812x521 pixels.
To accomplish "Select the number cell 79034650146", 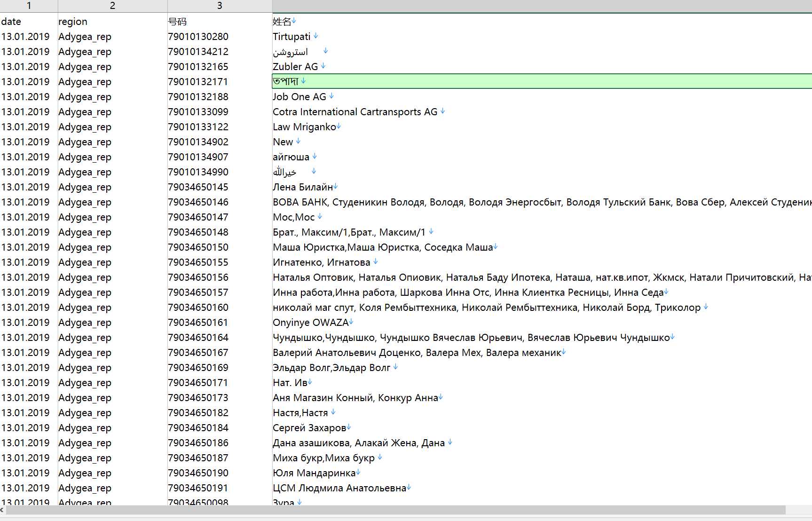I will click(220, 202).
